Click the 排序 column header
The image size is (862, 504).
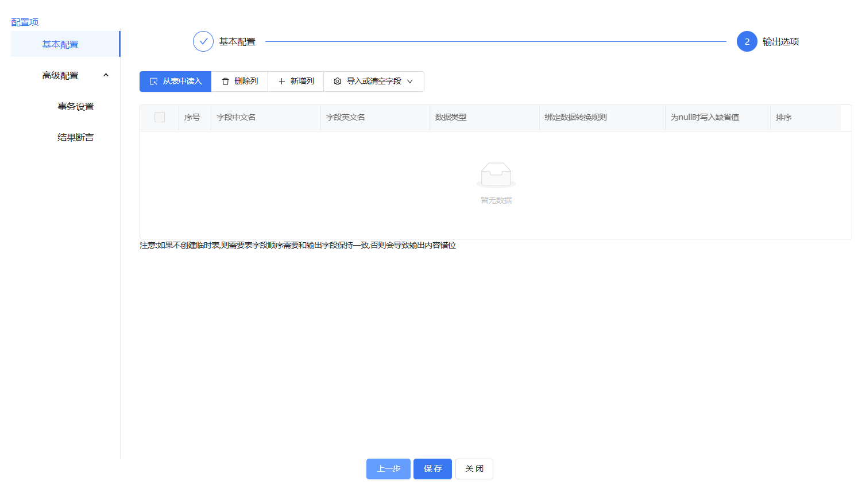(784, 117)
